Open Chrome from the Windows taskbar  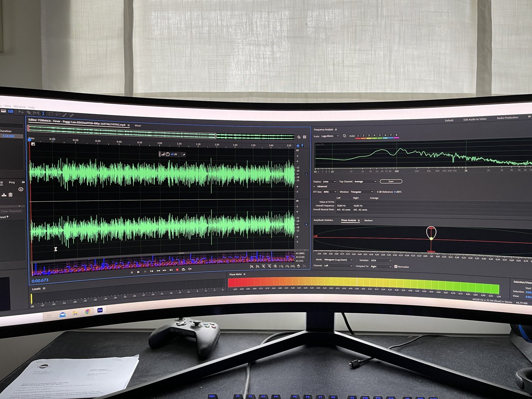88,312
